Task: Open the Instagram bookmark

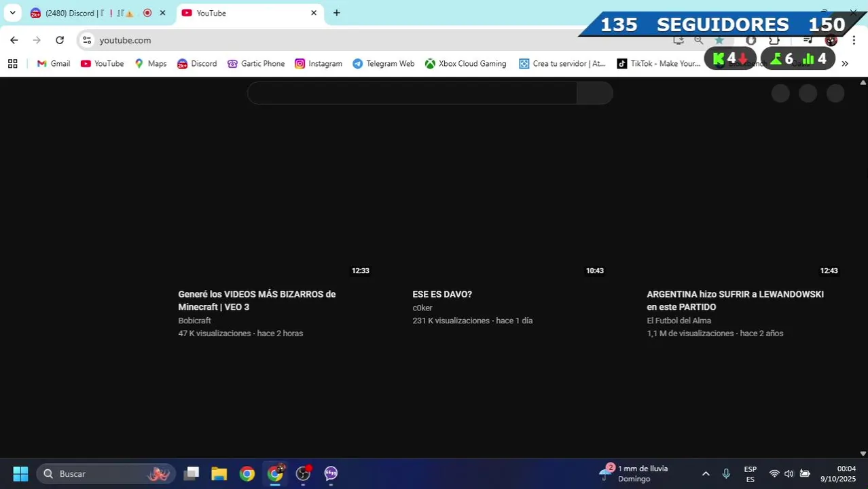Action: pyautogui.click(x=319, y=64)
